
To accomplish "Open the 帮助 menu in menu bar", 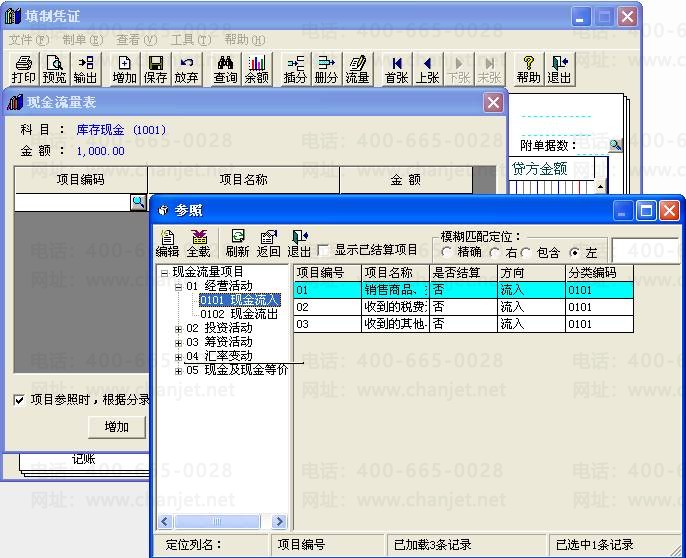I will click(245, 40).
